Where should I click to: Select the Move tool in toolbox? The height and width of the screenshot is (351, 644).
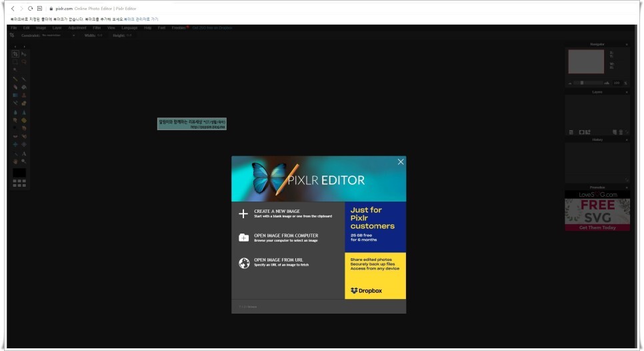[24, 54]
